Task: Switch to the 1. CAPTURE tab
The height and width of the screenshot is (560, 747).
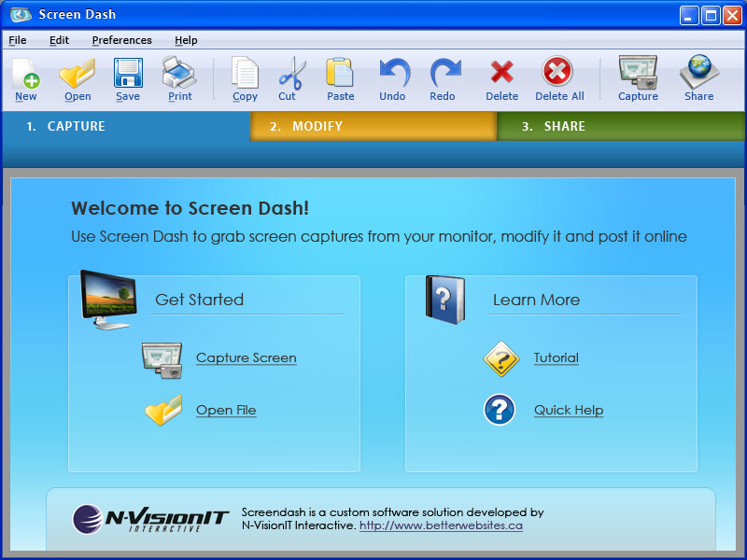Action: (x=126, y=126)
